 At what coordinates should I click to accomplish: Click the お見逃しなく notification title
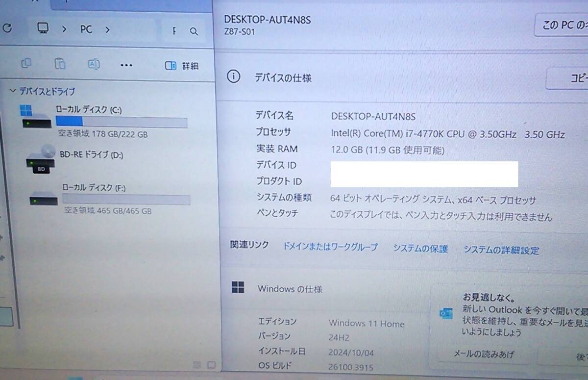pos(488,297)
